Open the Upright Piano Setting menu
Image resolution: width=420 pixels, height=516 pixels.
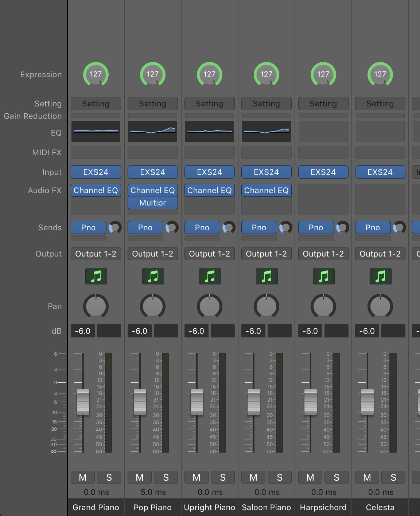pos(210,104)
